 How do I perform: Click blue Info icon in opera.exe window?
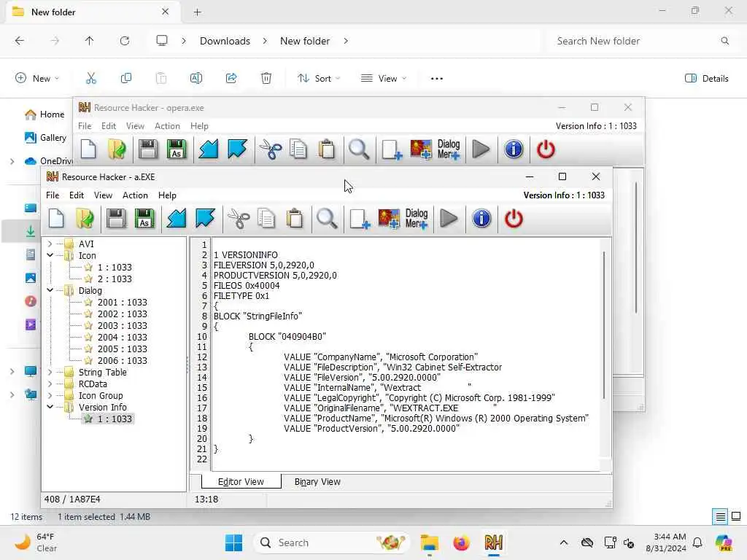(513, 149)
